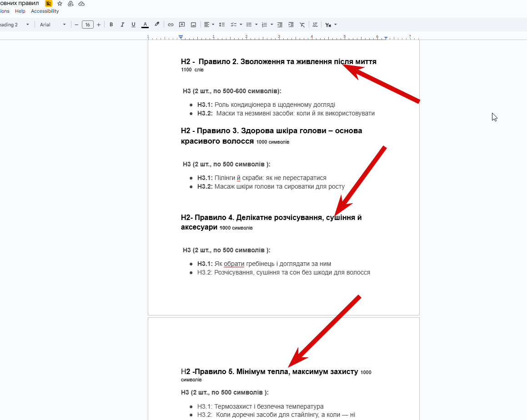Check the cloud document status icon
Viewport: 527px width, 420px height.
(81, 4)
